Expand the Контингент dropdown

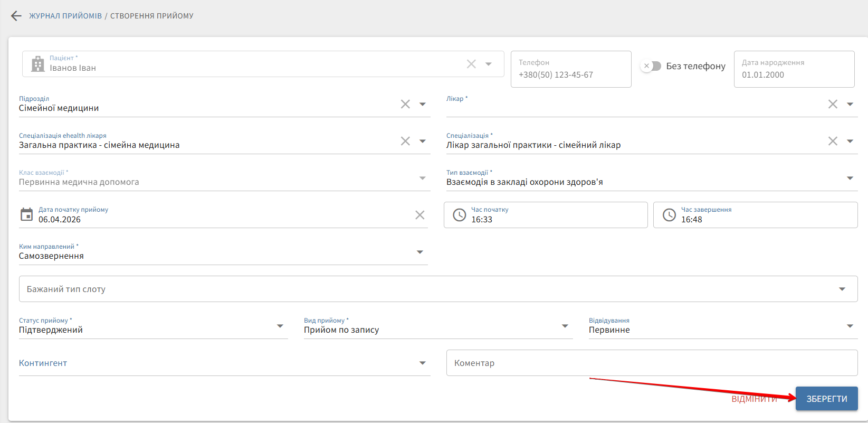tap(423, 363)
